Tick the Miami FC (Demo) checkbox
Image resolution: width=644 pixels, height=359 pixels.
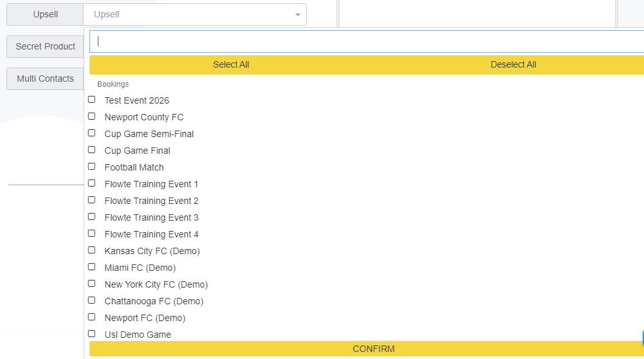tap(91, 267)
